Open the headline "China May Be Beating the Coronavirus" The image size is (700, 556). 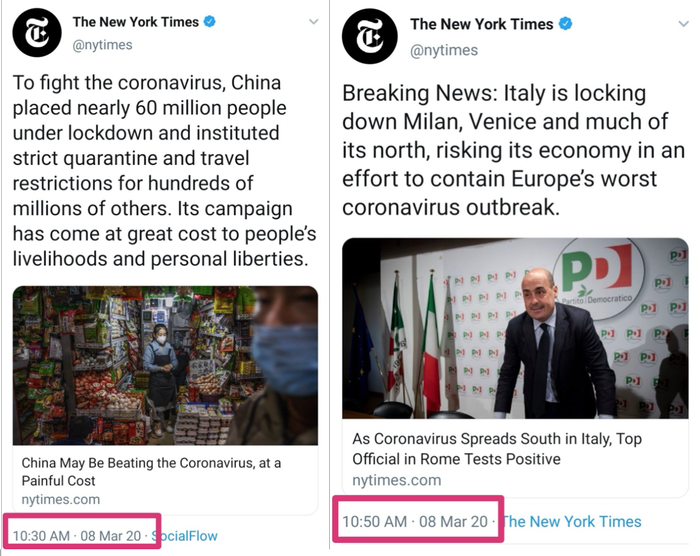(x=152, y=472)
